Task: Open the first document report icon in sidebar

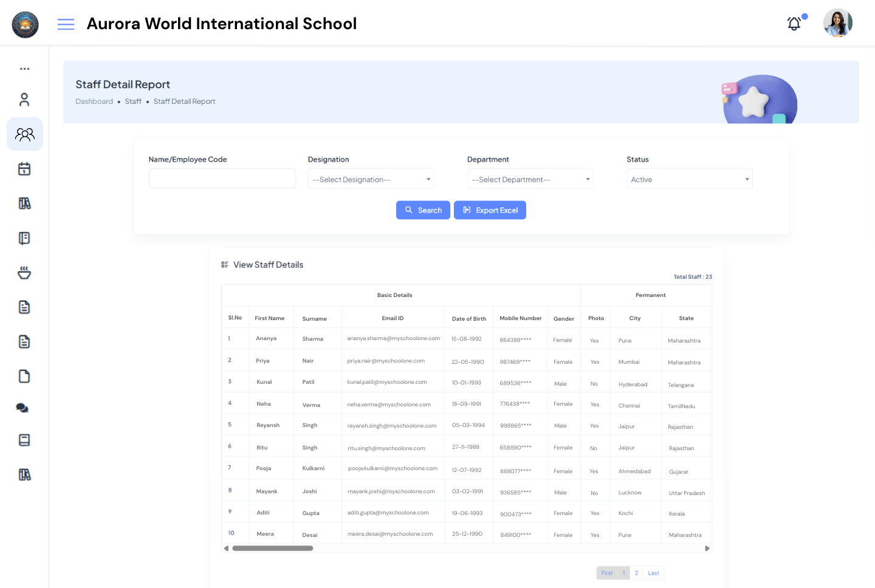Action: [24, 307]
